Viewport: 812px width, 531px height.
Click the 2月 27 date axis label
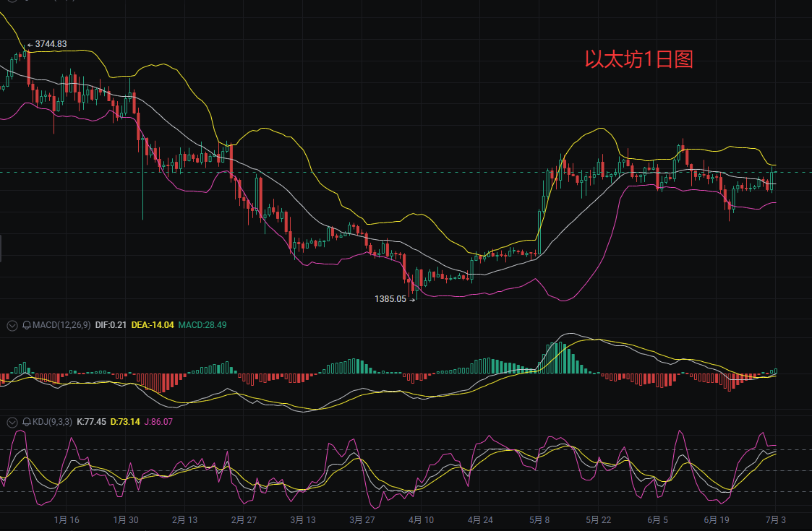[244, 519]
